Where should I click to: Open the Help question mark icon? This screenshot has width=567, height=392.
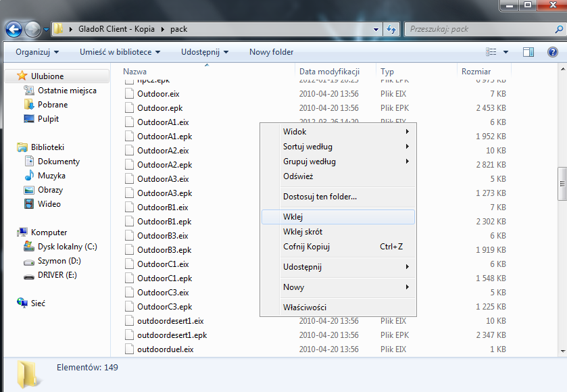553,52
